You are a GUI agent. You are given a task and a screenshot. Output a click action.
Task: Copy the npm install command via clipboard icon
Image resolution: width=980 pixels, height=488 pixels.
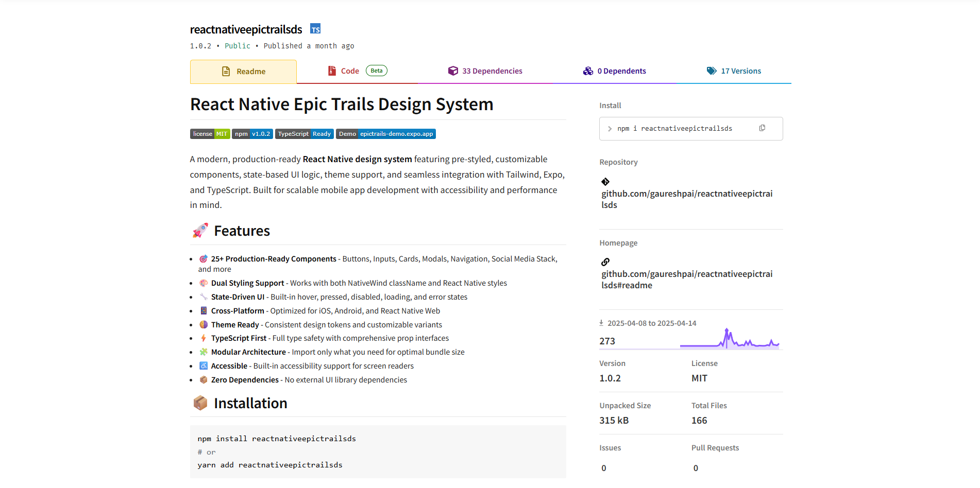coord(762,128)
